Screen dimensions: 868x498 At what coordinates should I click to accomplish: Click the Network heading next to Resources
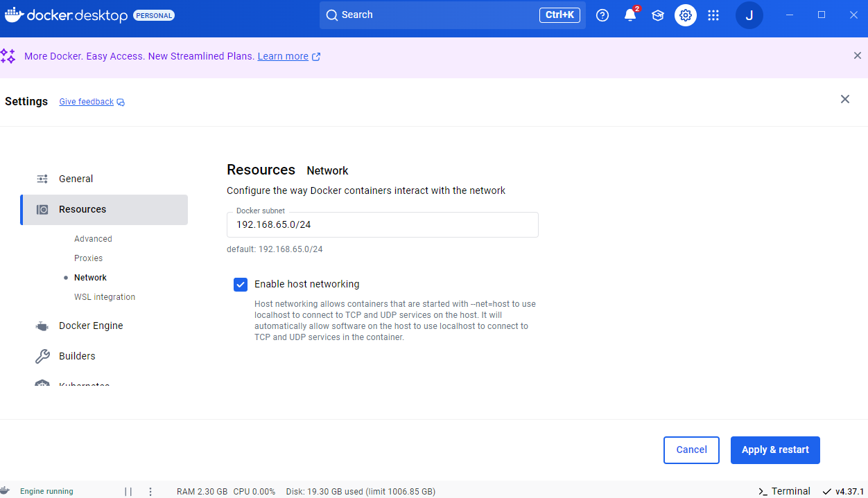(327, 170)
